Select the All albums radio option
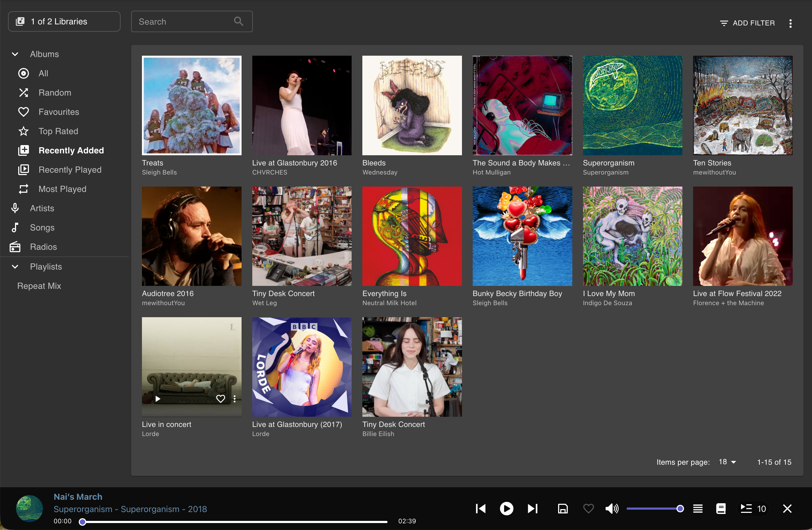 pos(24,73)
